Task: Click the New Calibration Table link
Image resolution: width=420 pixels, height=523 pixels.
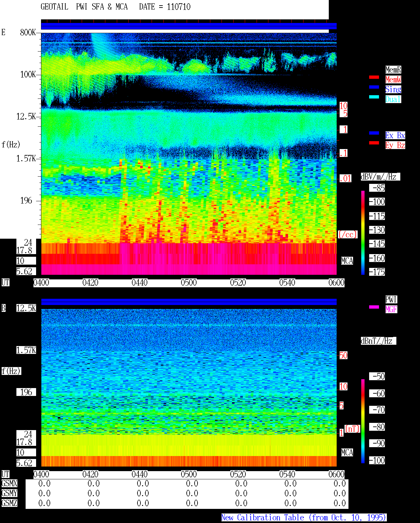Action: coord(304,518)
